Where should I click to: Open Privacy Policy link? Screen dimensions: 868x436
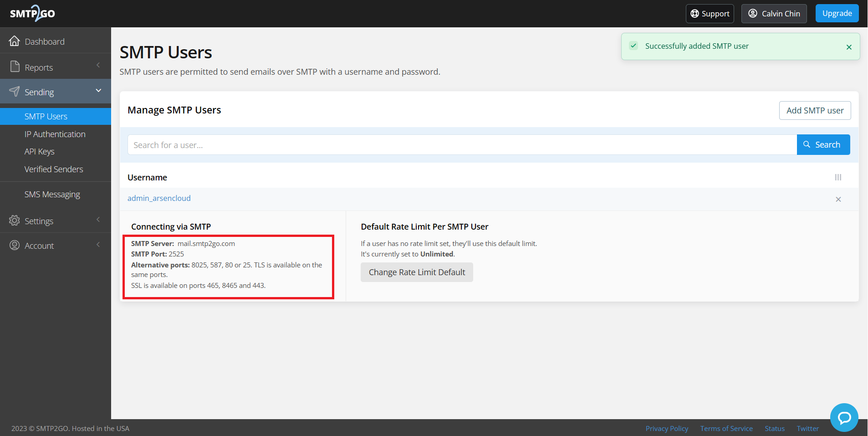tap(667, 428)
